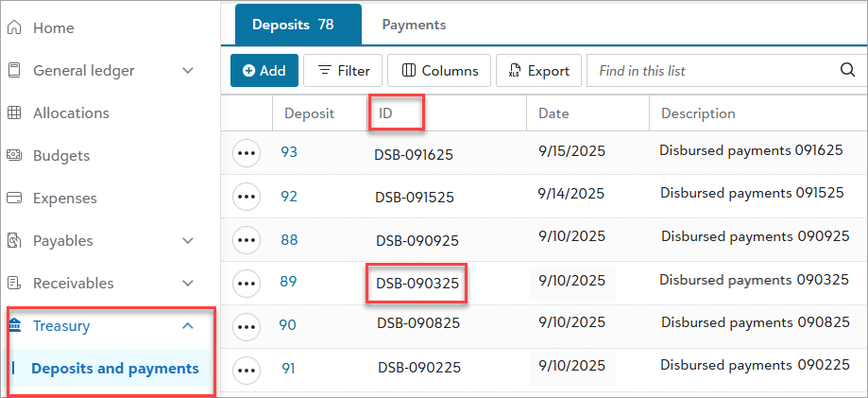
Task: Open the Filter options
Action: click(x=343, y=71)
